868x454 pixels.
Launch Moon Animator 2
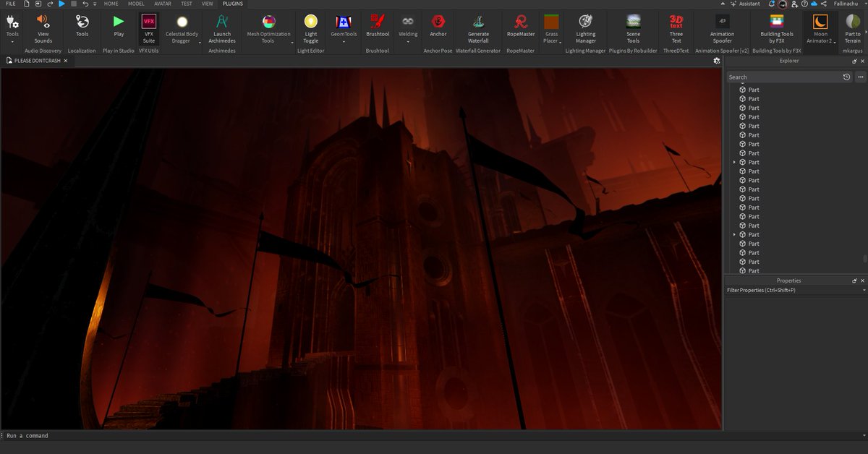820,27
